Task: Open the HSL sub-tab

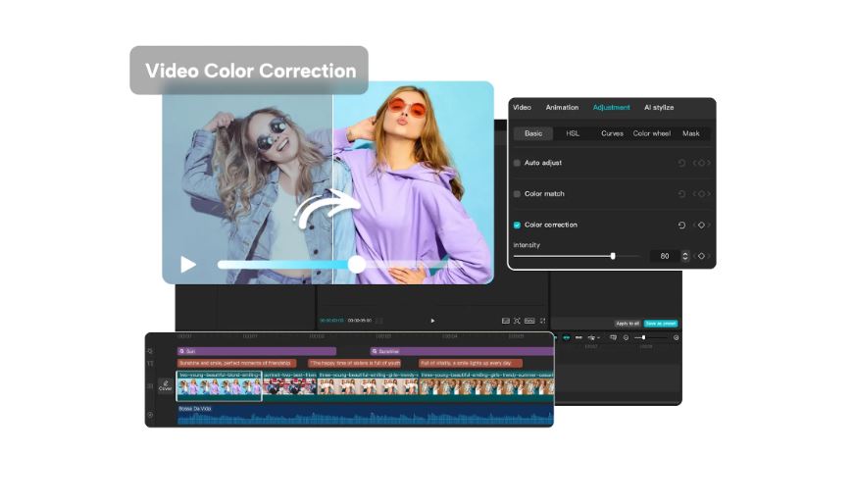Action: pyautogui.click(x=573, y=133)
